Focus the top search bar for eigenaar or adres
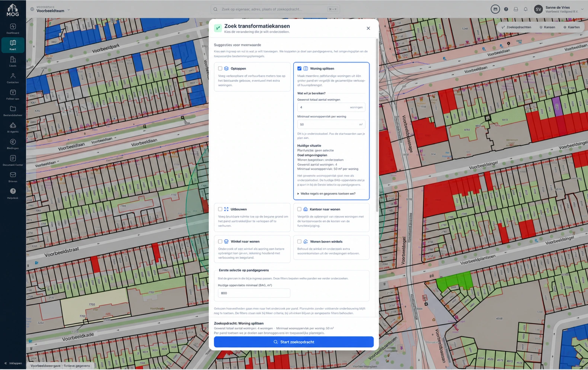This screenshot has width=588, height=370. [x=275, y=9]
